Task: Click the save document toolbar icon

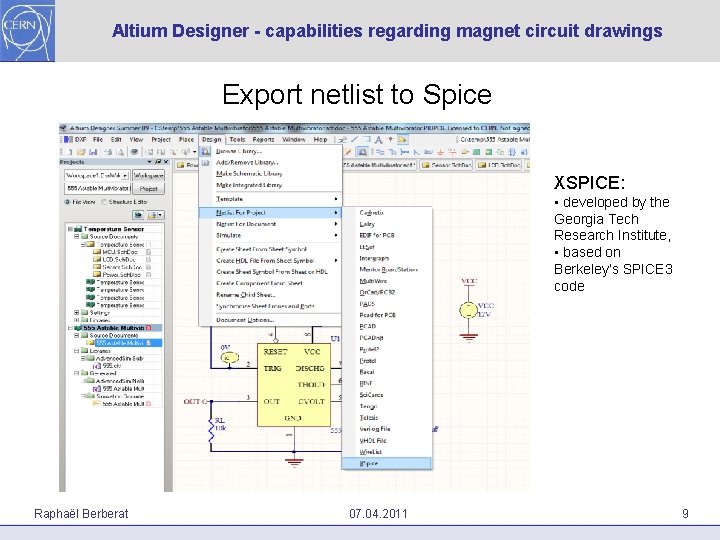Action: point(93,152)
